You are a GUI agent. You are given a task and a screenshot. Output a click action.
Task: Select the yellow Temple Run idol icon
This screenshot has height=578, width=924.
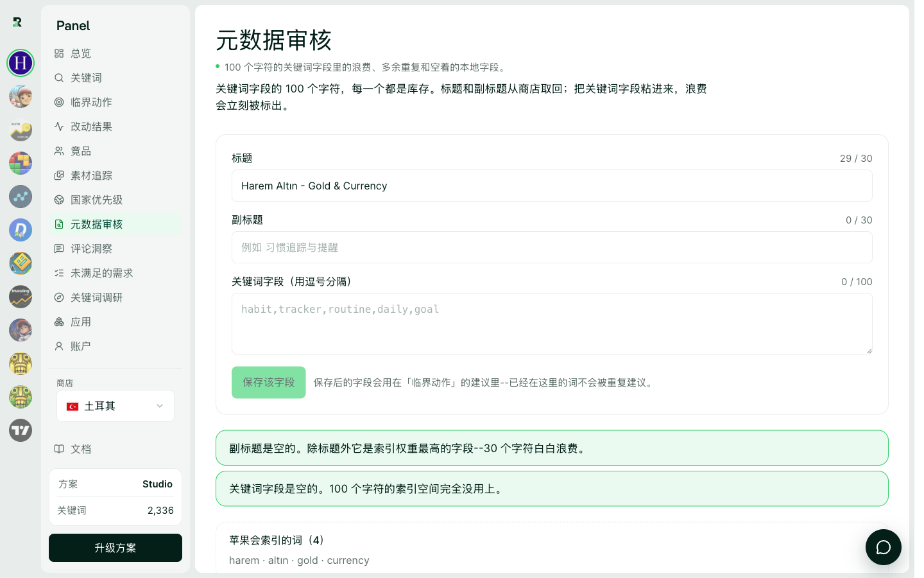[21, 363]
